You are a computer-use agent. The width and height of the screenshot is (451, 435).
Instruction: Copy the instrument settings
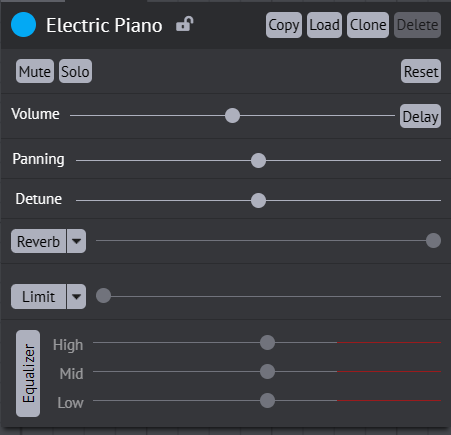click(284, 25)
